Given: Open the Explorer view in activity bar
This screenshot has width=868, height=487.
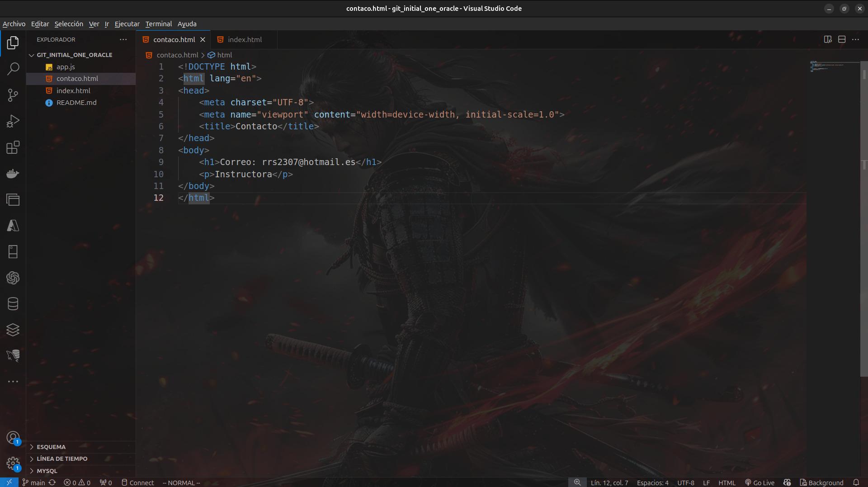Looking at the screenshot, I should coord(13,43).
